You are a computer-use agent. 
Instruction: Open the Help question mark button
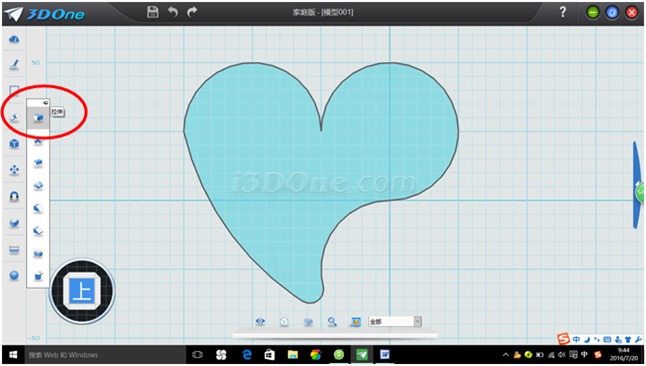point(563,12)
